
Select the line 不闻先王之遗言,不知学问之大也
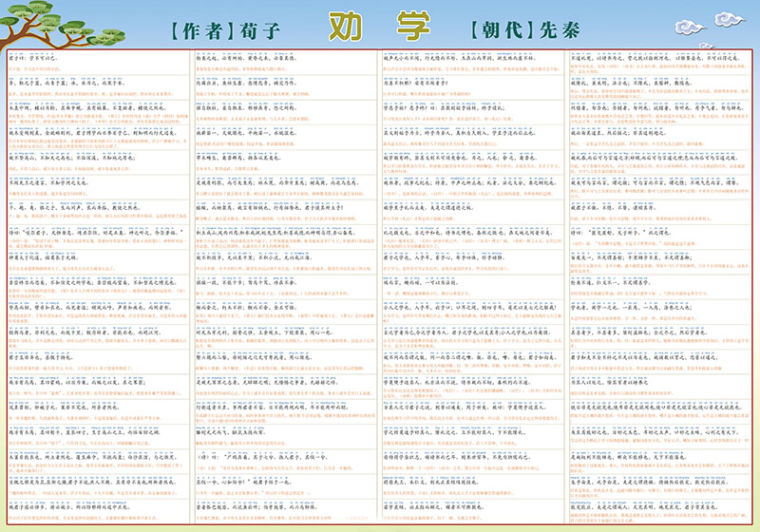[48, 182]
